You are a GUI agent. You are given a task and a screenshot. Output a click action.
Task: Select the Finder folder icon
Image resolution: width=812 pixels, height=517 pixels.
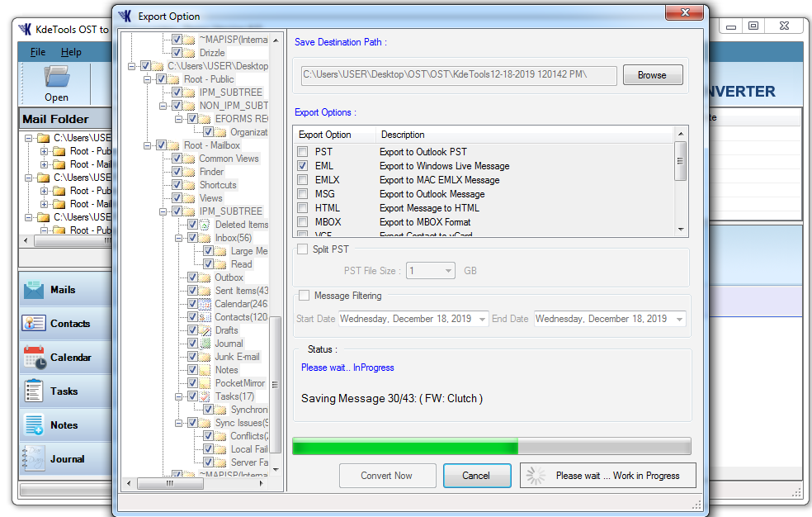(190, 172)
